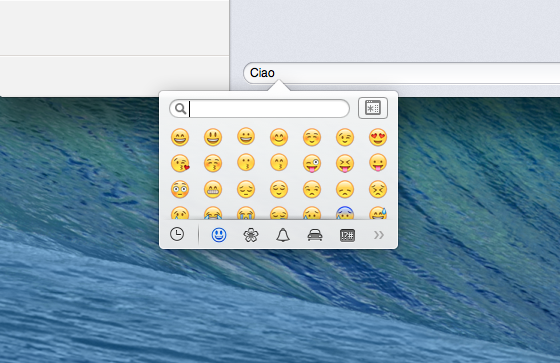
Task: Select the blushing kissing face with closed eyes
Action: tap(213, 163)
